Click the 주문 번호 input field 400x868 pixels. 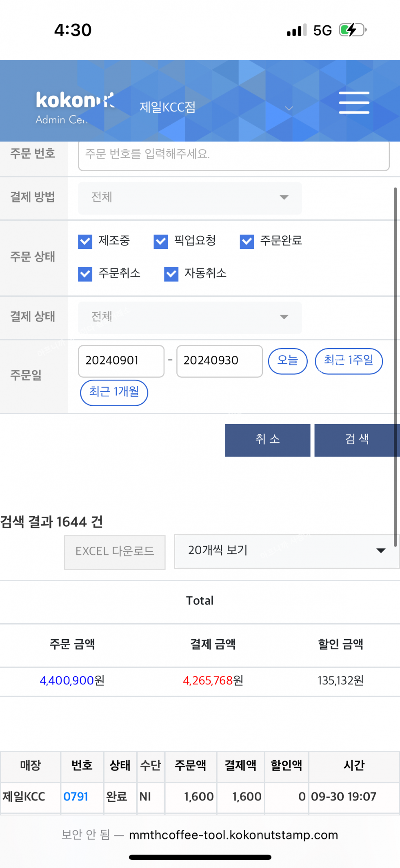(x=233, y=154)
